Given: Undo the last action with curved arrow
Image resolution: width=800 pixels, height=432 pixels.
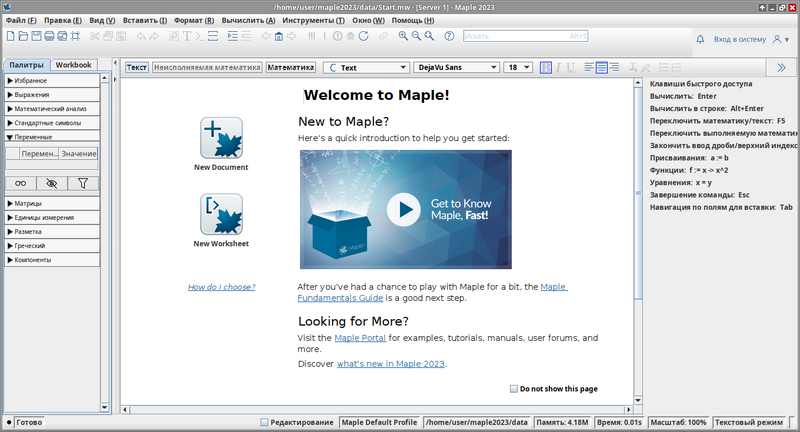Looking at the screenshot, I should point(141,36).
